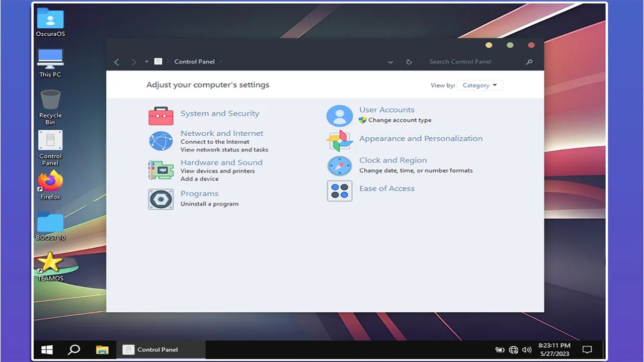The width and height of the screenshot is (644, 362).
Task: Click the Control Panel taskbar button
Action: click(x=162, y=349)
